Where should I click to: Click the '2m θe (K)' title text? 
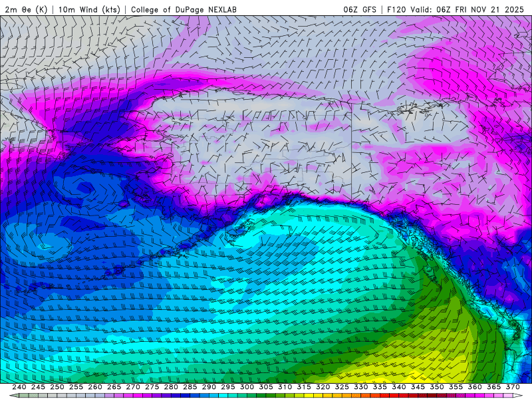[x=26, y=9]
